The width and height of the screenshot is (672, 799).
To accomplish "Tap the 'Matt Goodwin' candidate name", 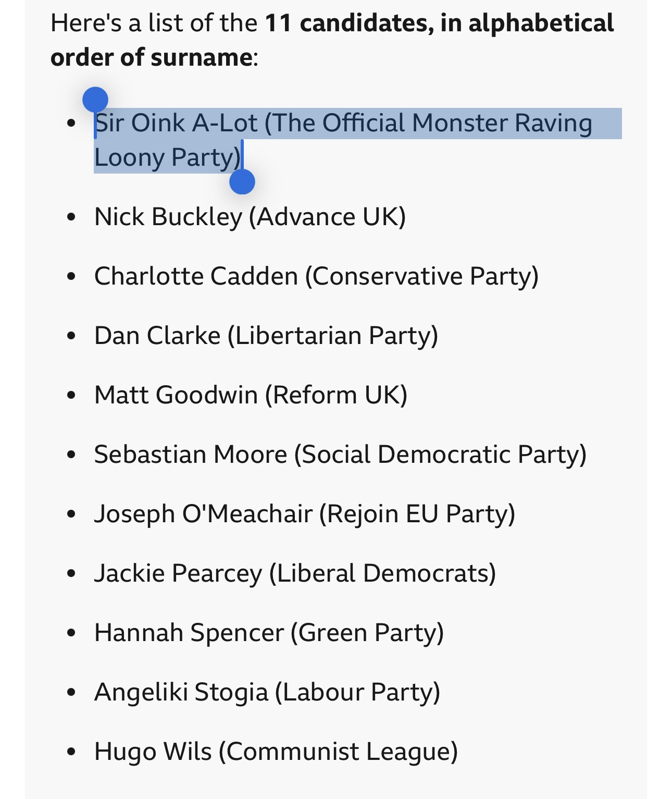I will point(176,395).
